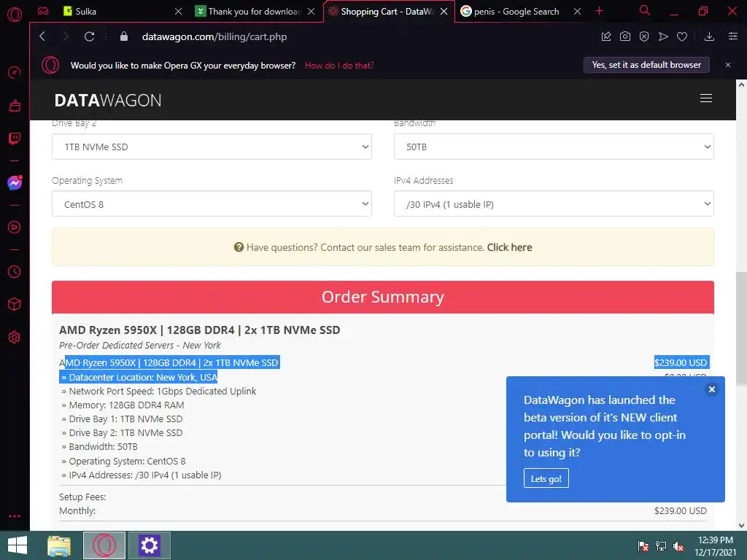
Task: Open History clock icon in sidebar
Action: click(15, 271)
